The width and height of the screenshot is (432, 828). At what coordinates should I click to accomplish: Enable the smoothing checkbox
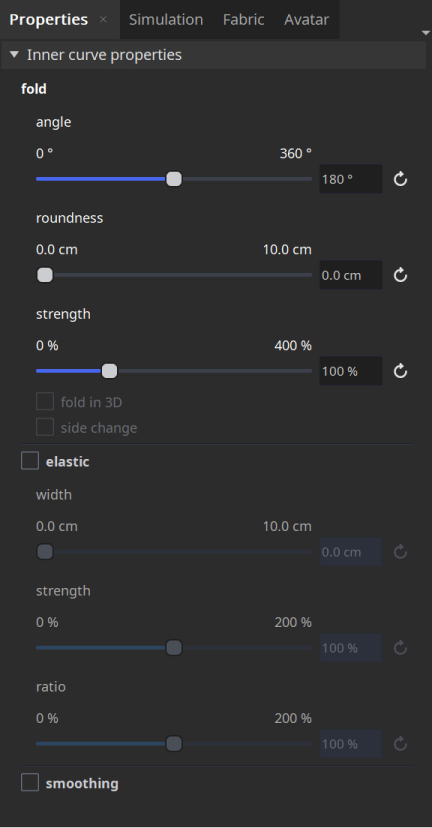click(x=30, y=783)
